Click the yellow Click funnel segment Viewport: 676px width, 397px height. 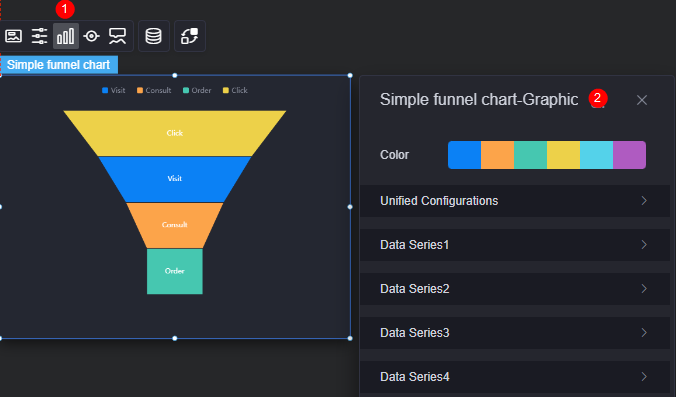click(175, 133)
